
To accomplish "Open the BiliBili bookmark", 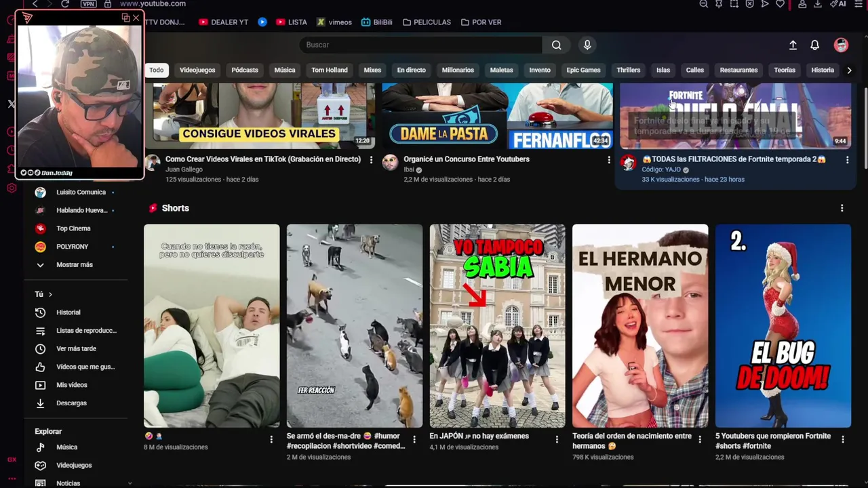I will [377, 22].
